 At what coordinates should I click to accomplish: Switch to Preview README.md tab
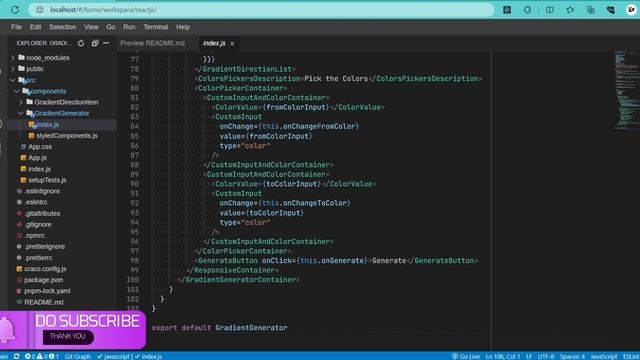tap(153, 43)
